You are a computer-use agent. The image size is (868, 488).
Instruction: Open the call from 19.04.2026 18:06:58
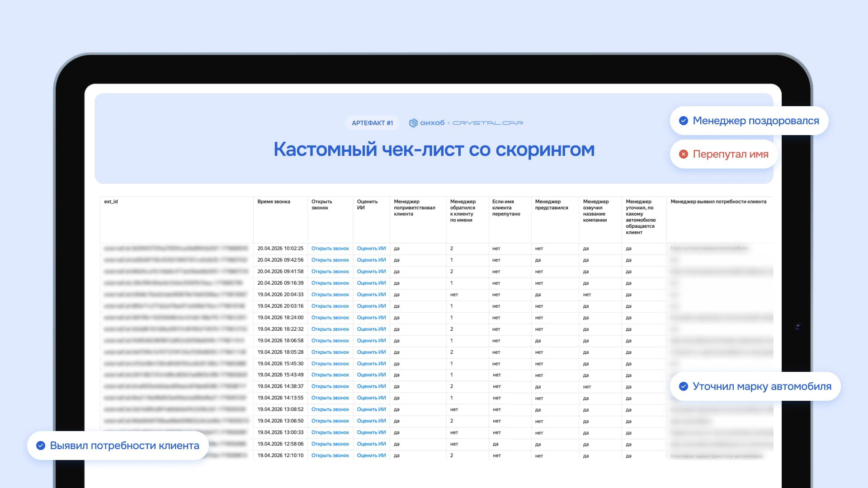(330, 341)
